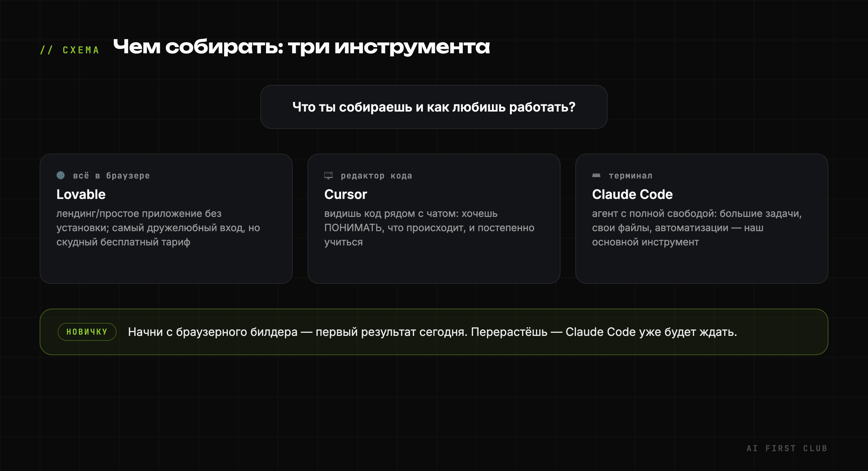Click the tip text Начни с браузерного билдера
Image resolution: width=868 pixels, height=471 pixels.
(x=432, y=332)
